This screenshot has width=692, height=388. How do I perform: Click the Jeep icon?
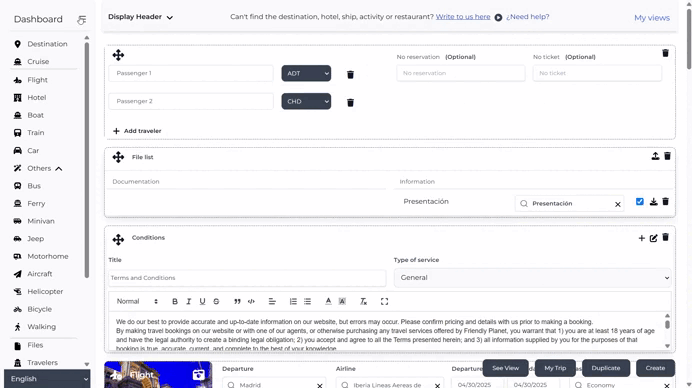pyautogui.click(x=18, y=239)
